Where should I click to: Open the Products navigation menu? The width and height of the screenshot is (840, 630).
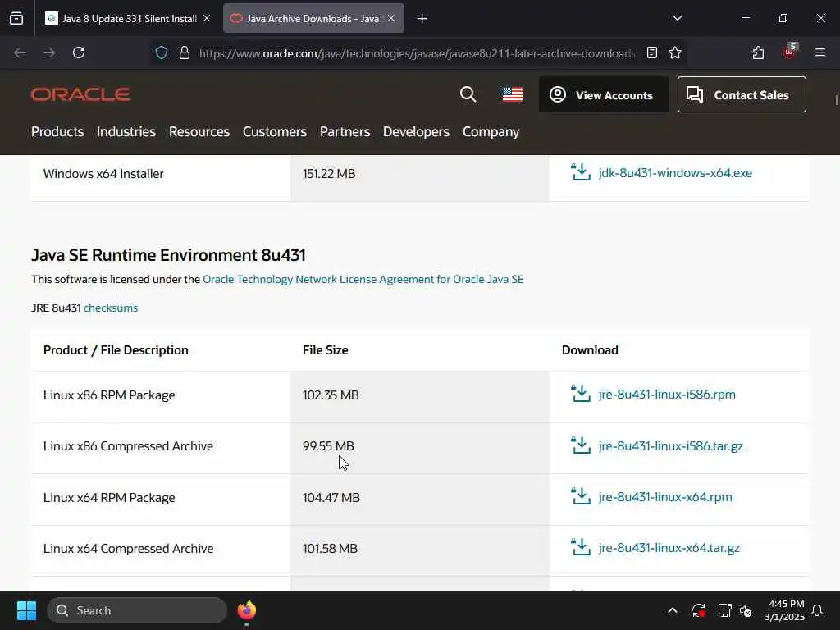(x=57, y=131)
